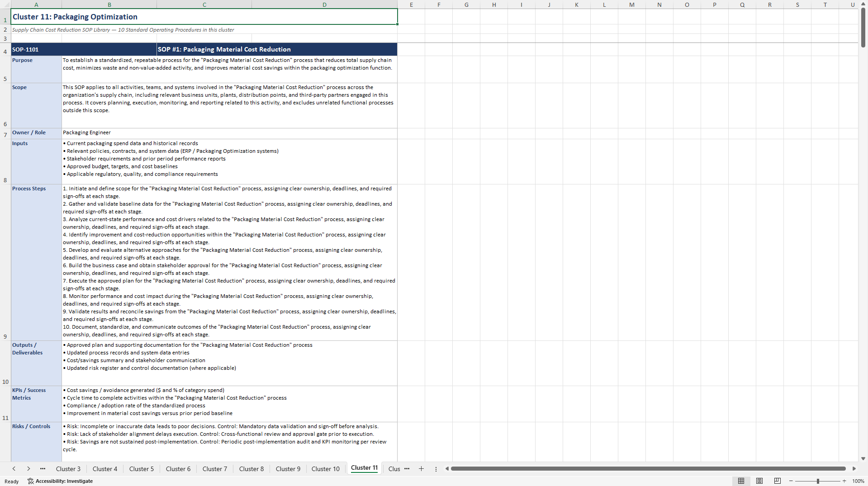Viewport: 868px width, 486px height.
Task: Click the scroll down arrow
Action: pos(863,458)
